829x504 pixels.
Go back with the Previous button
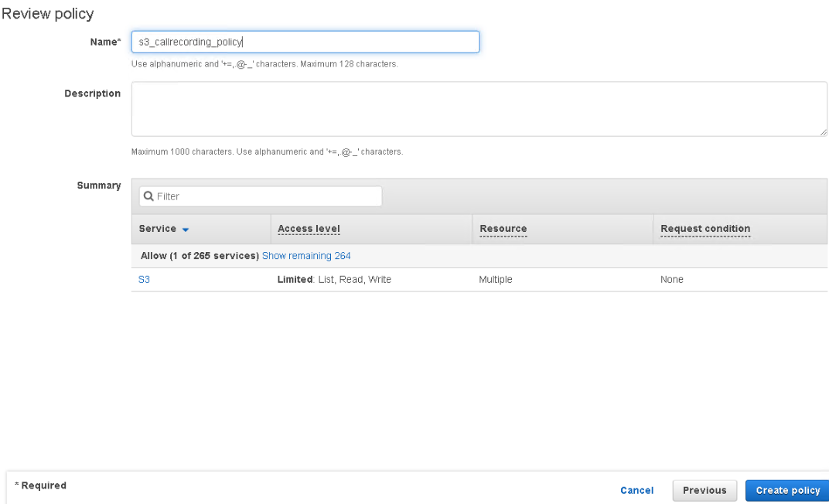pos(704,490)
